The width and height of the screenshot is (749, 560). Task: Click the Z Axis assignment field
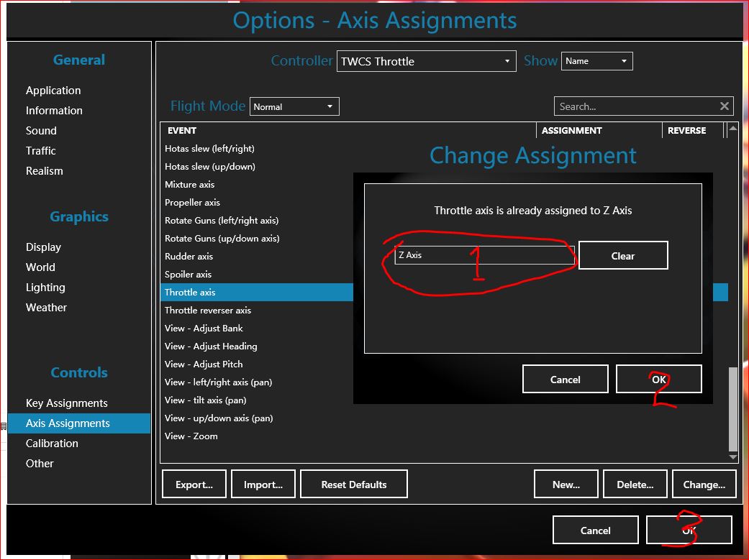tap(484, 255)
